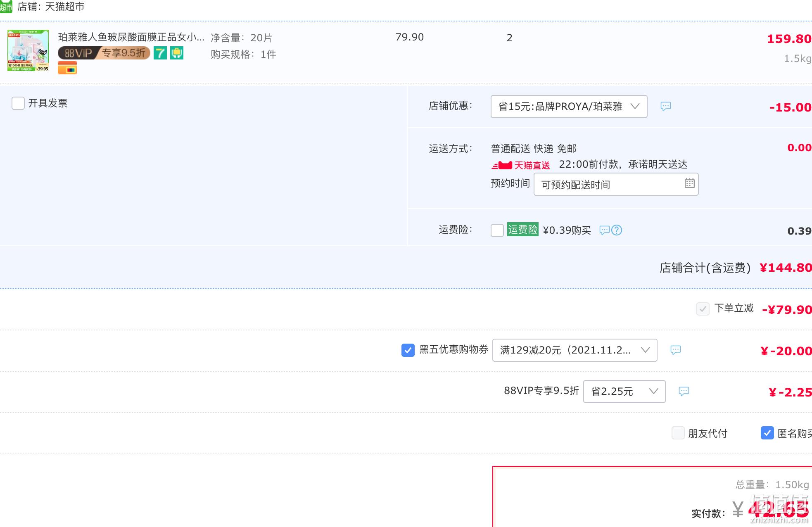Open the 满129减20元 coupon dropdown

tap(575, 350)
